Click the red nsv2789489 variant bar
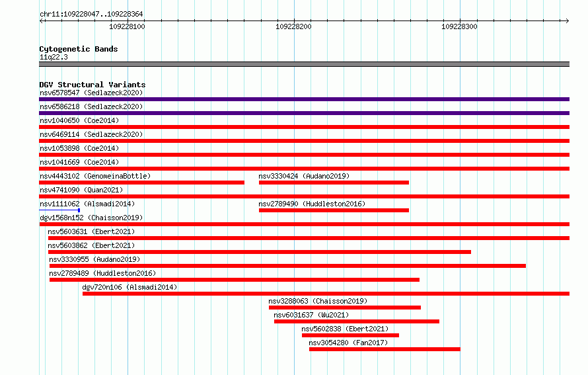This screenshot has width=588, height=375. pos(235,280)
